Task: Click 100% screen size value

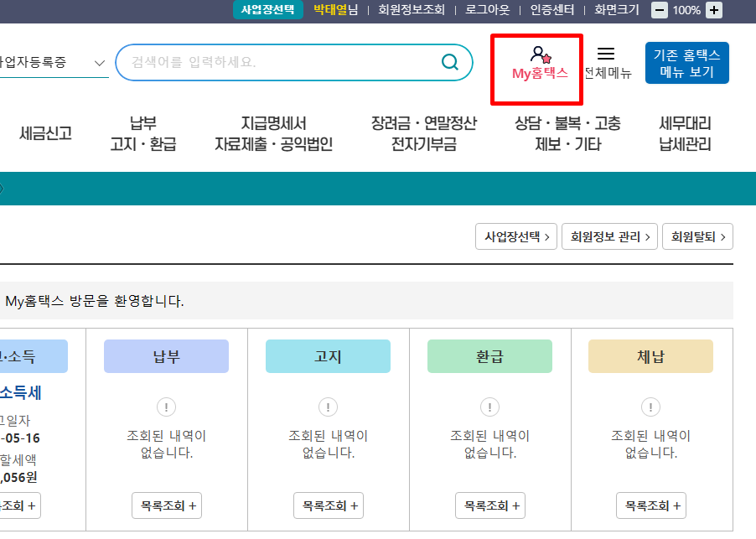Action: coord(686,10)
